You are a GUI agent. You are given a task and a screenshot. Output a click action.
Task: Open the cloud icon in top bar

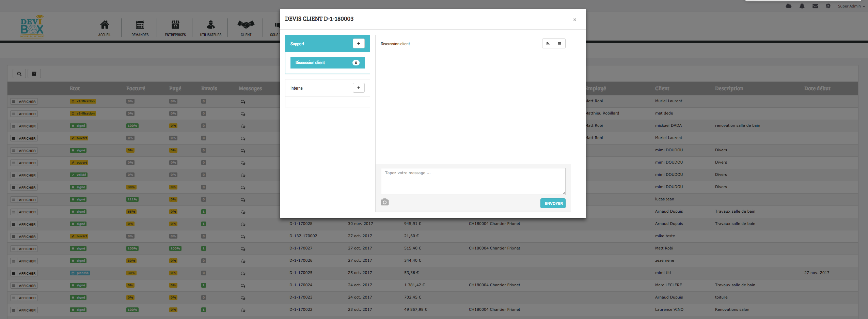789,6
